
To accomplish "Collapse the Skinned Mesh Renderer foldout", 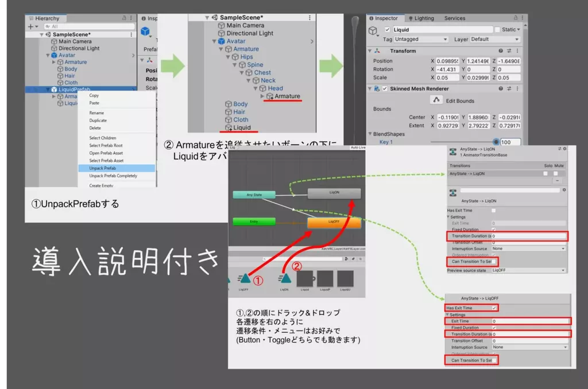I will (370, 88).
